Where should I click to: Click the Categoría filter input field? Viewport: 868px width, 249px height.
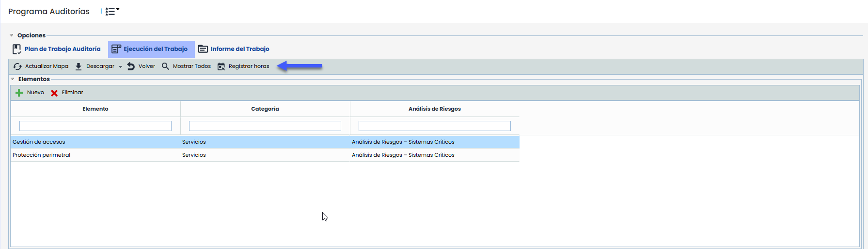(265, 126)
